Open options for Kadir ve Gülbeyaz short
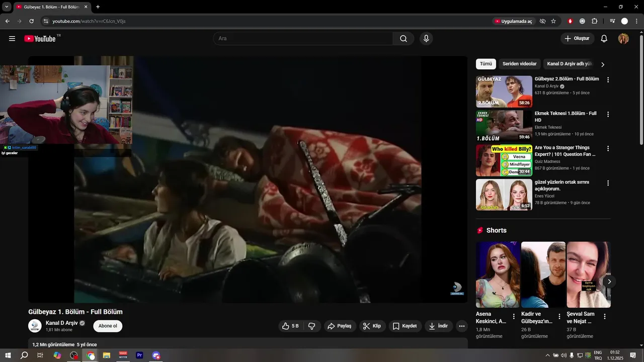644x362 pixels. point(559,317)
